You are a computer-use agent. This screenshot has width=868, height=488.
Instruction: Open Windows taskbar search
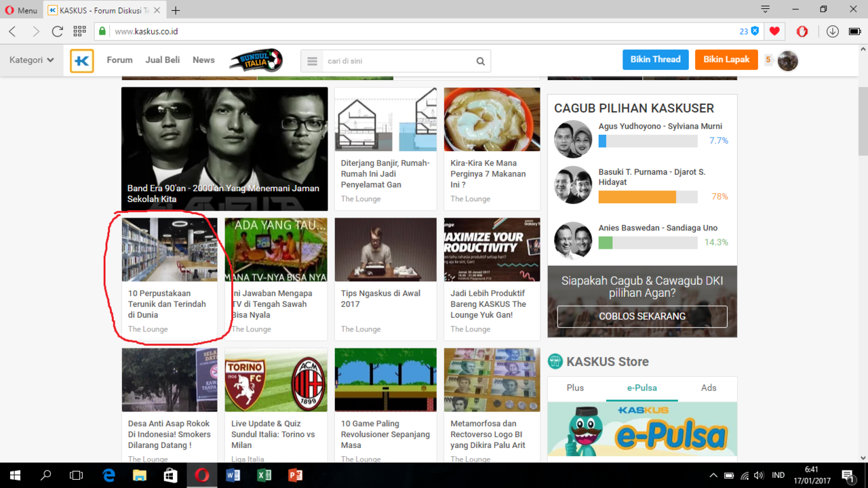point(46,475)
